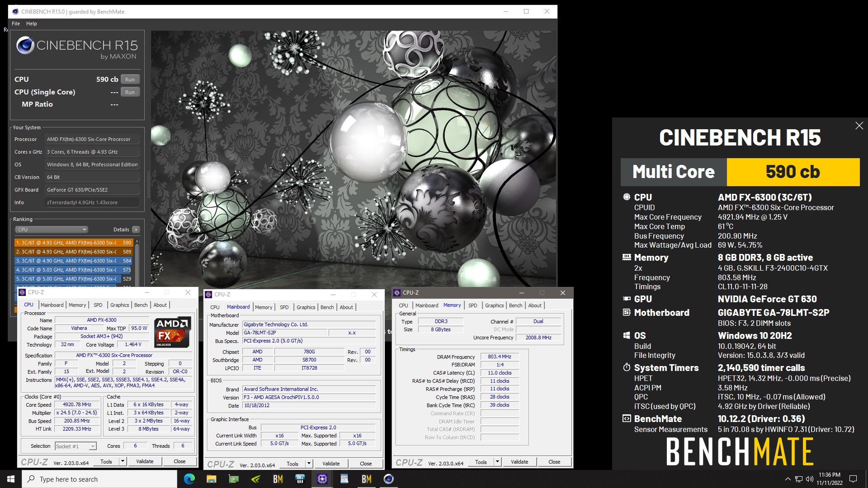Click the middle CPU-Z title bar icon
Image resolution: width=868 pixels, height=488 pixels.
[x=208, y=295]
